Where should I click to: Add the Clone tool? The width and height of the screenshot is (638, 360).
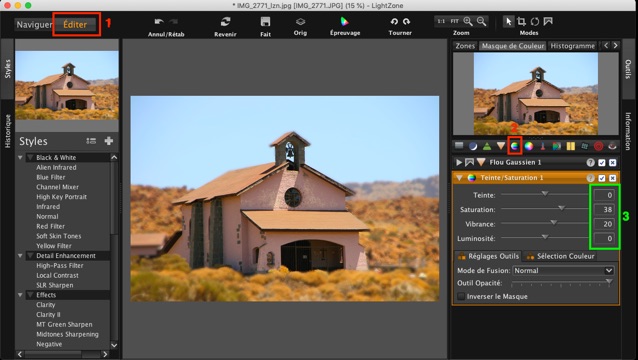[584, 146]
